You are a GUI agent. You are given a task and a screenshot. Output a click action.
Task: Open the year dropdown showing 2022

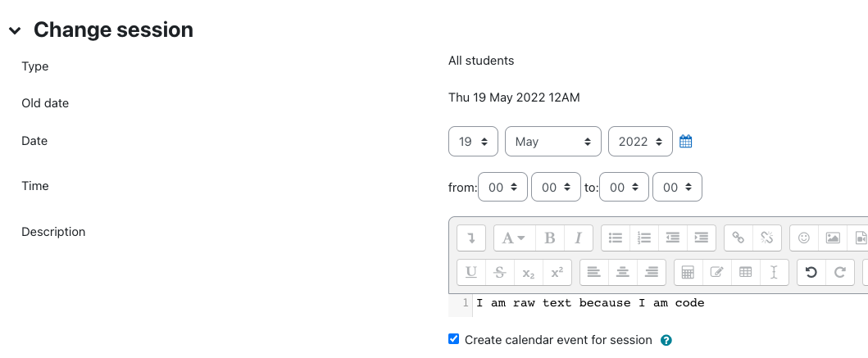pos(640,142)
